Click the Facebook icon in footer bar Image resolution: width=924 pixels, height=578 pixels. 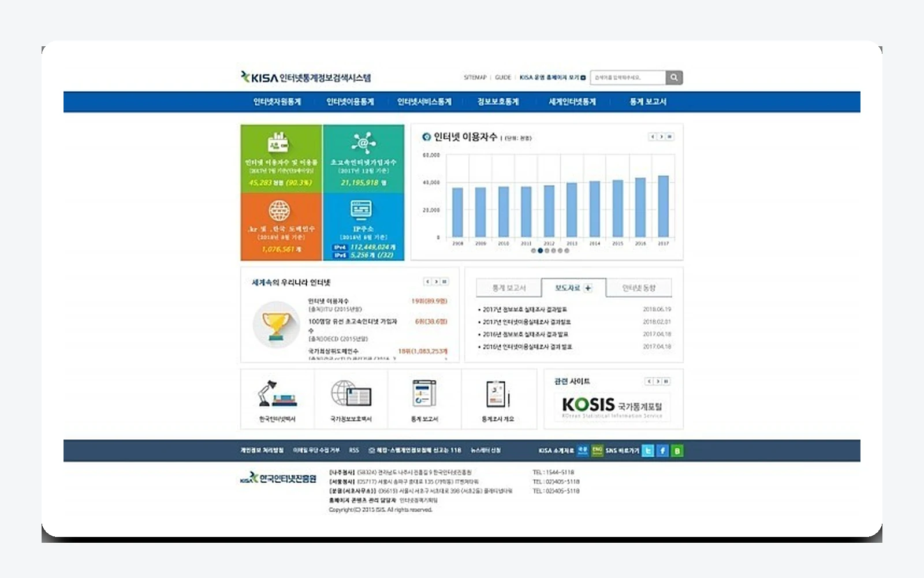[662, 451]
